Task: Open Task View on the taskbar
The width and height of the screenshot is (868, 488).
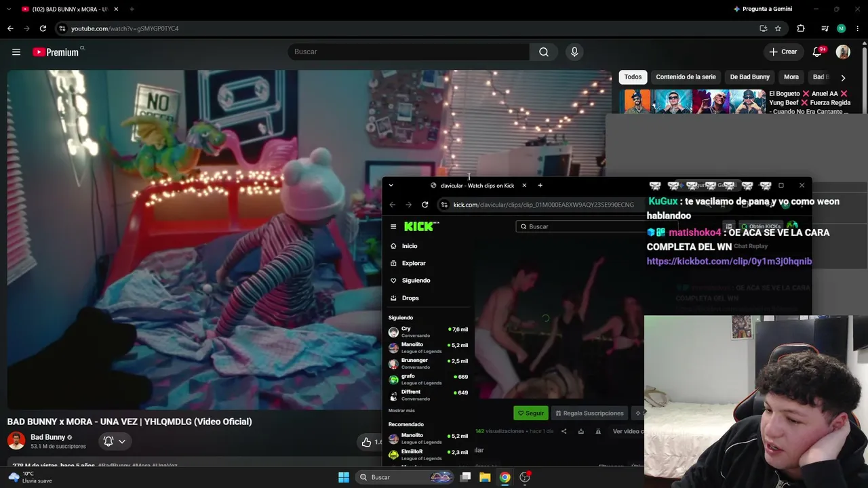Action: (465, 477)
